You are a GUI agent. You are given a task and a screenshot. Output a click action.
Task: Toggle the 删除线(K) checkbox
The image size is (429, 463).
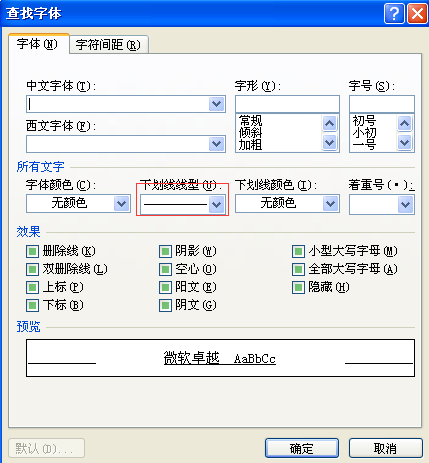point(32,251)
